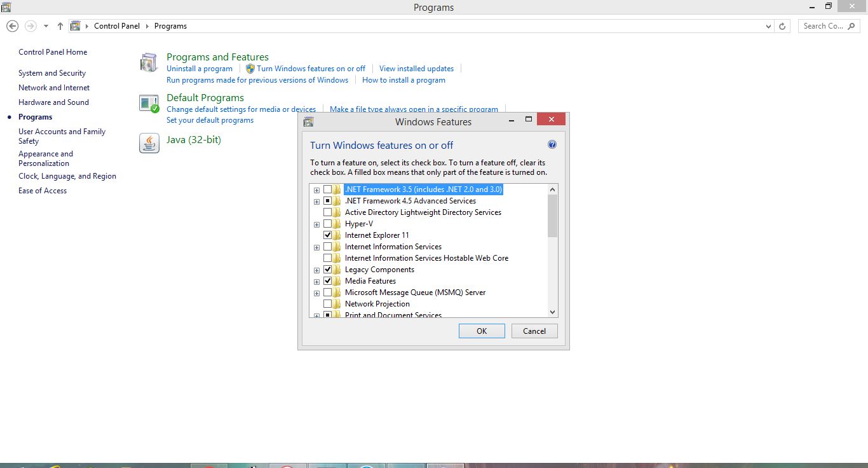Expand the .NET Framework 3.5 node
Viewport: 868px width, 468px height.
click(316, 190)
